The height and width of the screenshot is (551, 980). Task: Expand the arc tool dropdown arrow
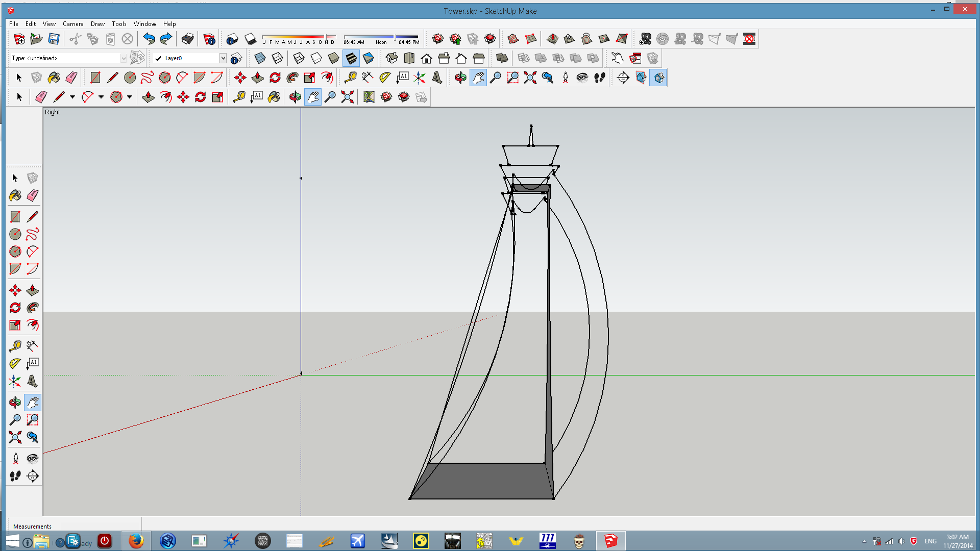(101, 97)
